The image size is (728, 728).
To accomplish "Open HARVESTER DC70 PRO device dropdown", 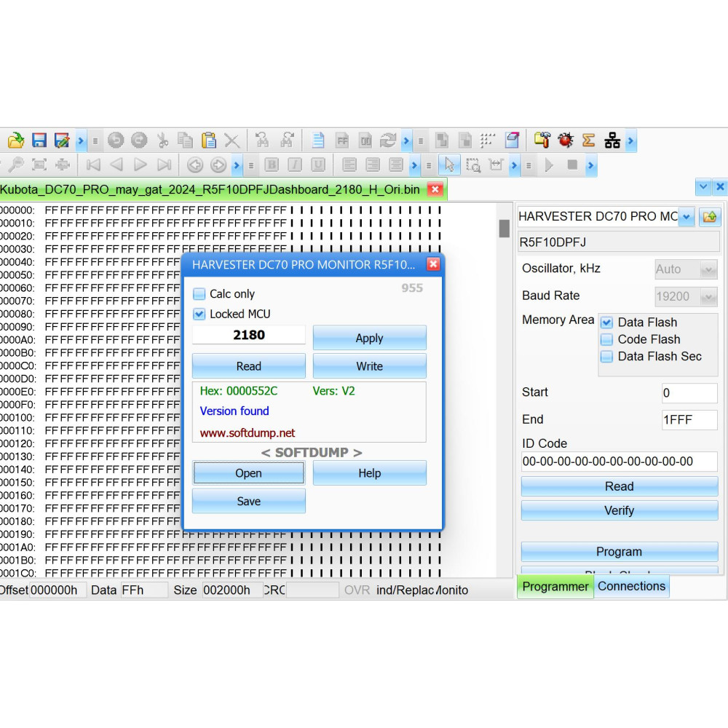I will [x=687, y=216].
